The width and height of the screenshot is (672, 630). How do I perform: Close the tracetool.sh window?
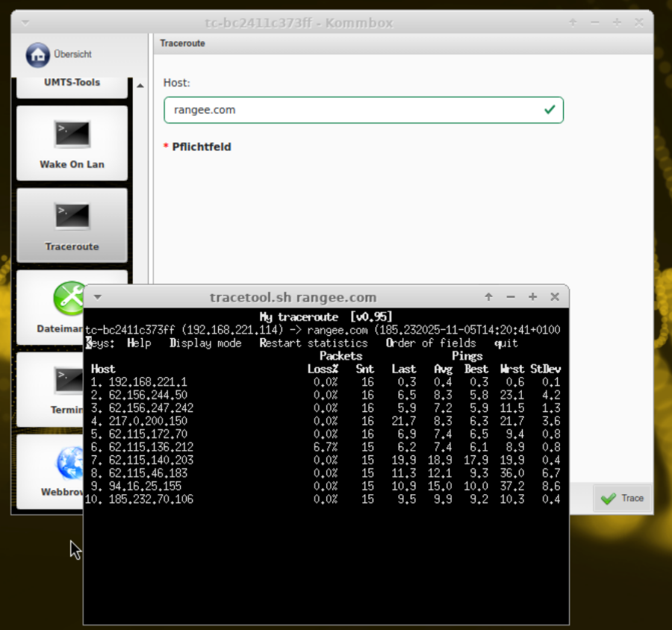pos(555,297)
